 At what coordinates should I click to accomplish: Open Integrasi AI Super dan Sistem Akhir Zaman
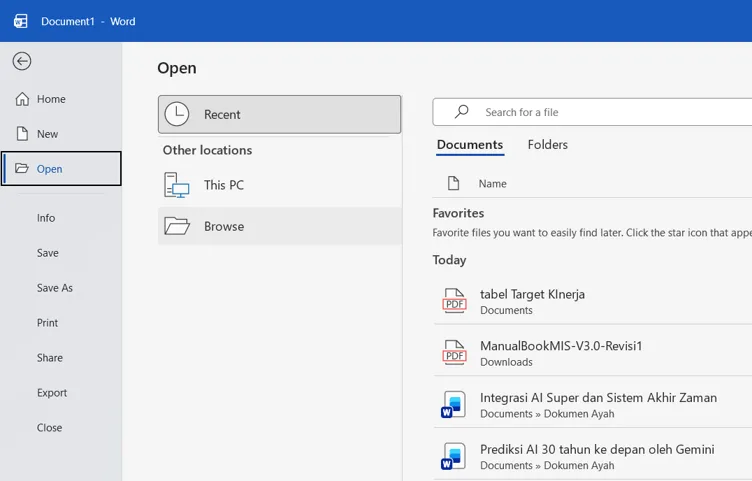pyautogui.click(x=593, y=405)
